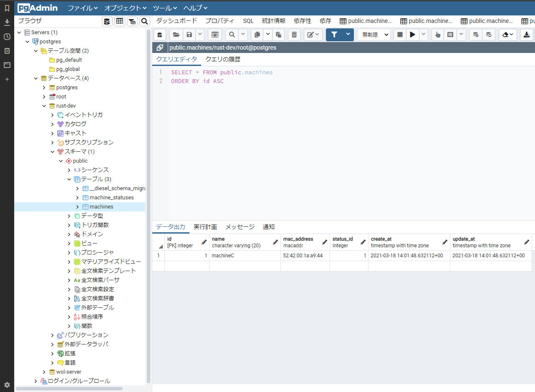
Task: Click the copy rows icon
Action: [x=257, y=35]
